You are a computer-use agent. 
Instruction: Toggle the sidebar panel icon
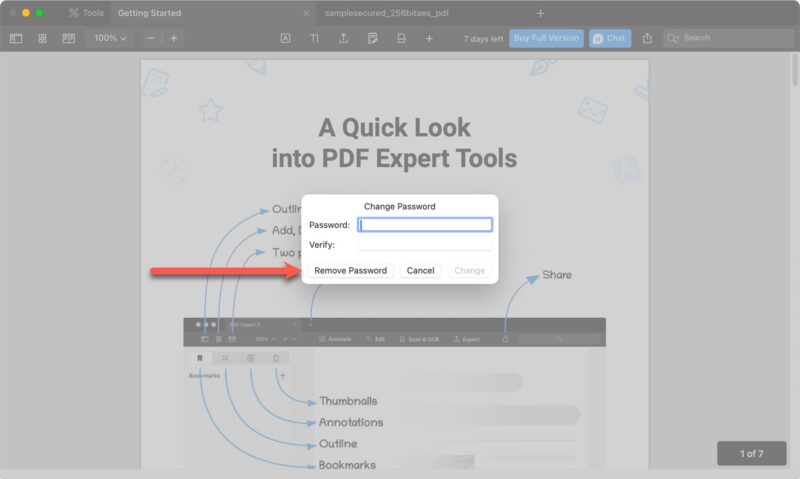16,38
